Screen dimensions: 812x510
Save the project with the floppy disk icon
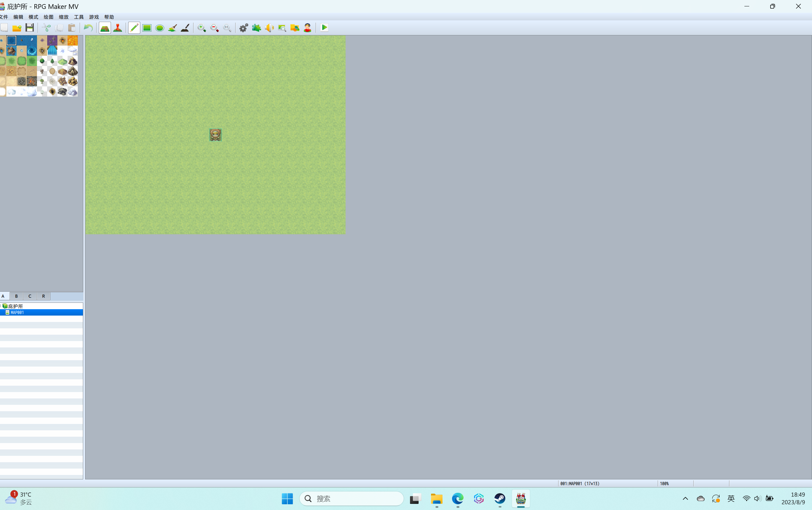(30, 28)
